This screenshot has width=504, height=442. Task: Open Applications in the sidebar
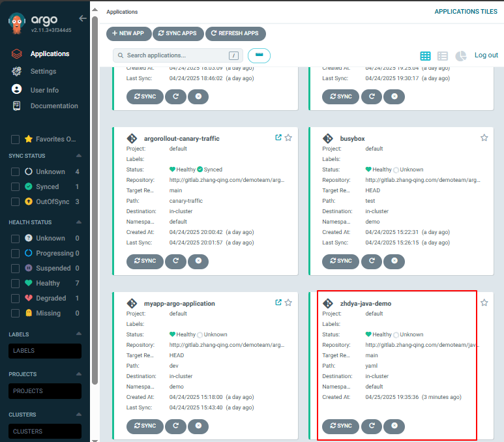click(50, 53)
